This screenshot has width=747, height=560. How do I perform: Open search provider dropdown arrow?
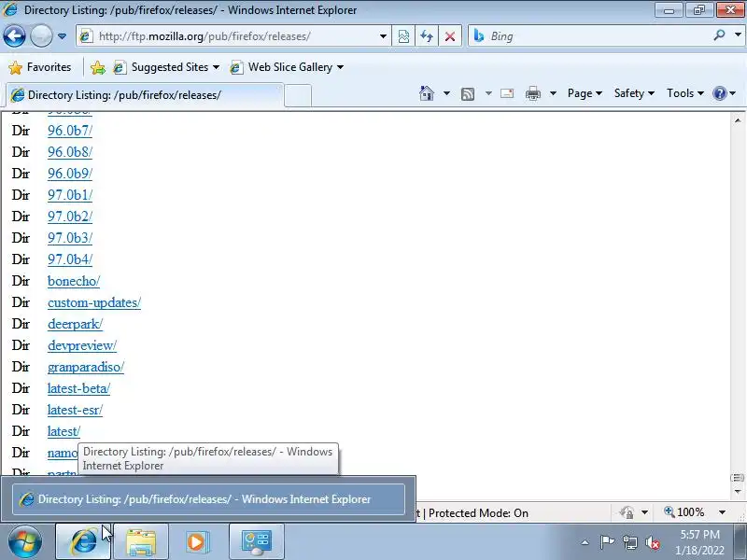click(738, 35)
